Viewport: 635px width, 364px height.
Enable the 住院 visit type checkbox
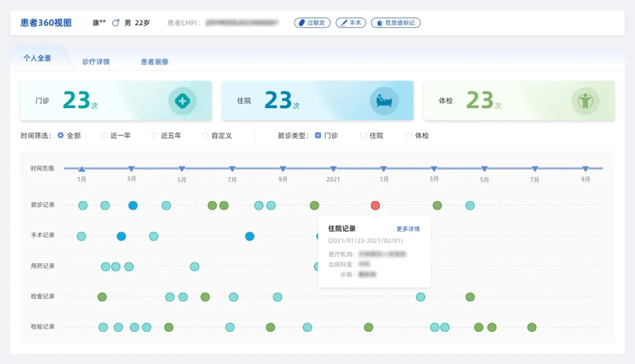pos(363,135)
